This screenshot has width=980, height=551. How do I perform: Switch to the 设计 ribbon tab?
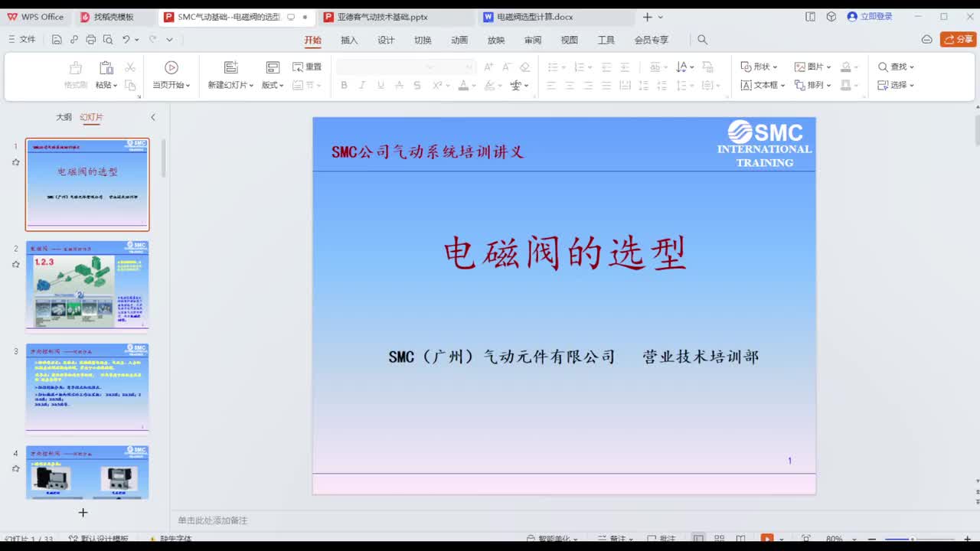click(x=386, y=40)
